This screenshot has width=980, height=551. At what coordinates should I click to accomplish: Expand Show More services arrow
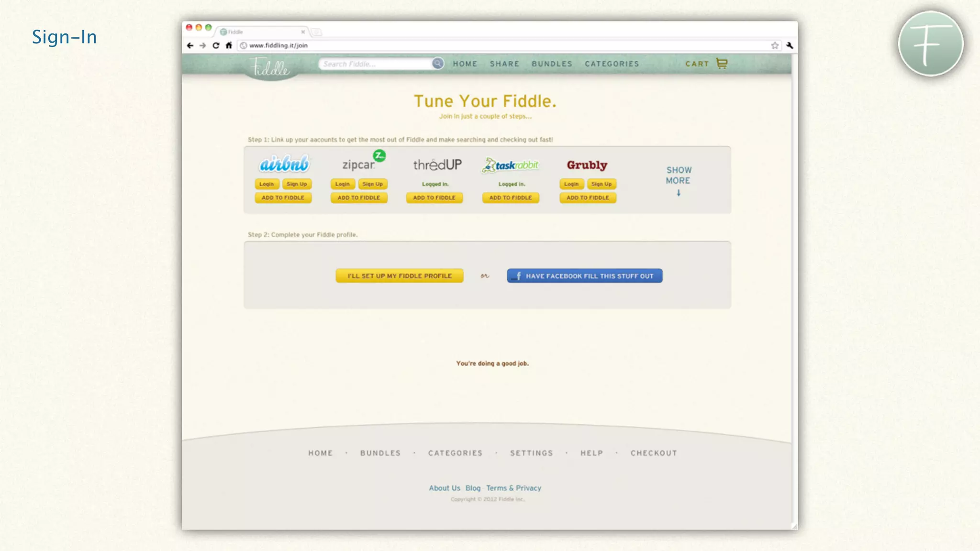coord(679,193)
